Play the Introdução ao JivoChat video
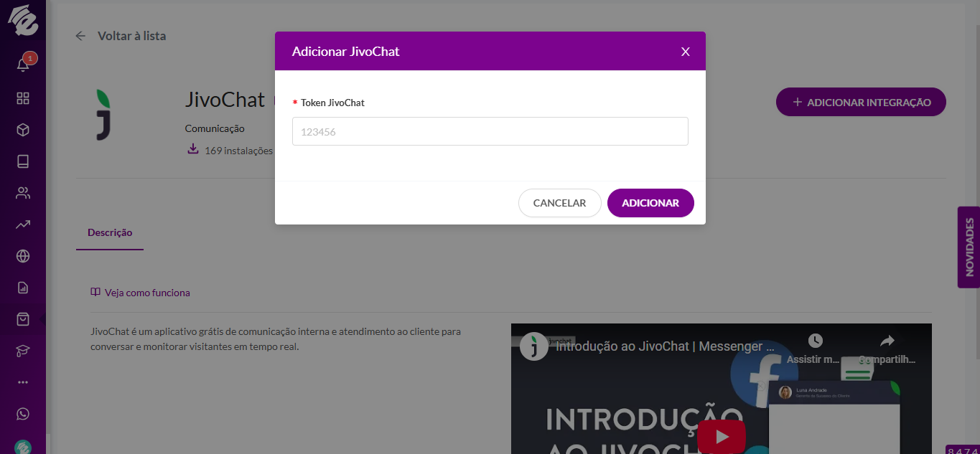This screenshot has width=980, height=454. click(x=722, y=436)
